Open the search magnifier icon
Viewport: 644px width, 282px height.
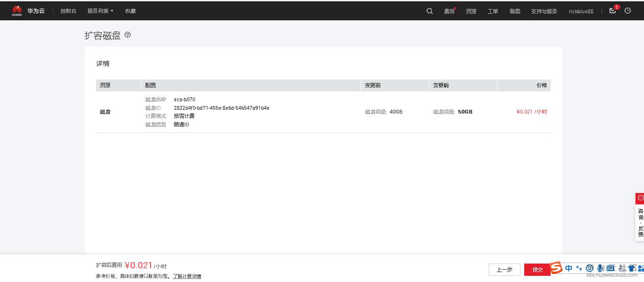tap(429, 11)
